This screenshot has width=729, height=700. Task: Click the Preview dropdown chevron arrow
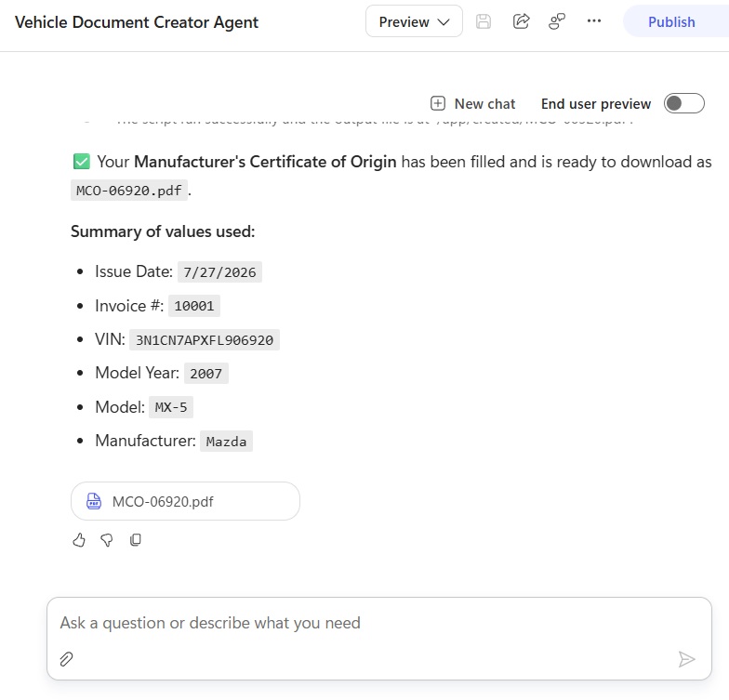[x=444, y=22]
